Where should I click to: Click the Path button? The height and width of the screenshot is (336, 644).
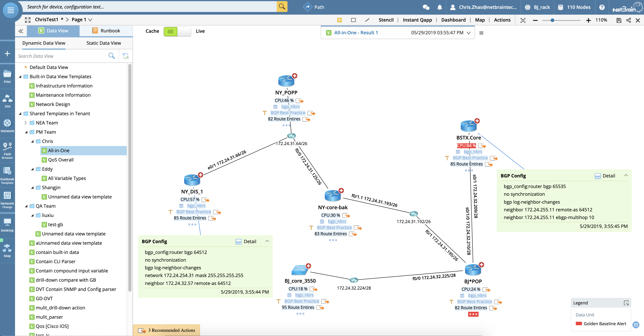(x=314, y=7)
